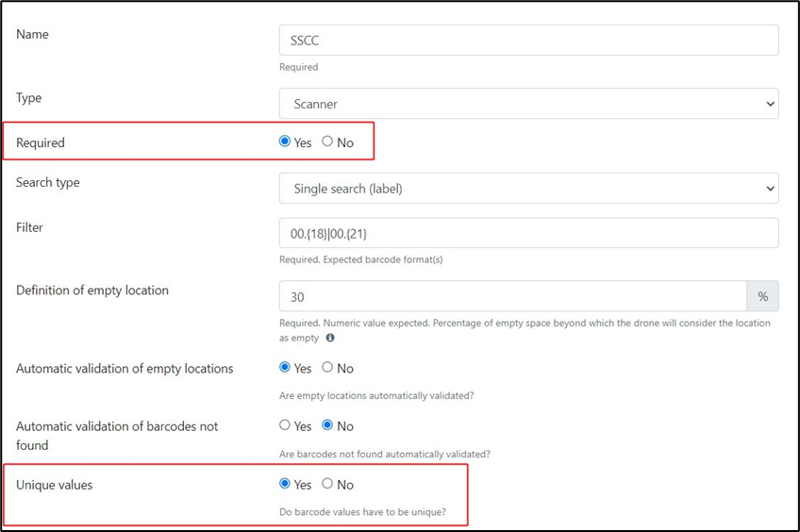Set Unique values to No

(327, 484)
